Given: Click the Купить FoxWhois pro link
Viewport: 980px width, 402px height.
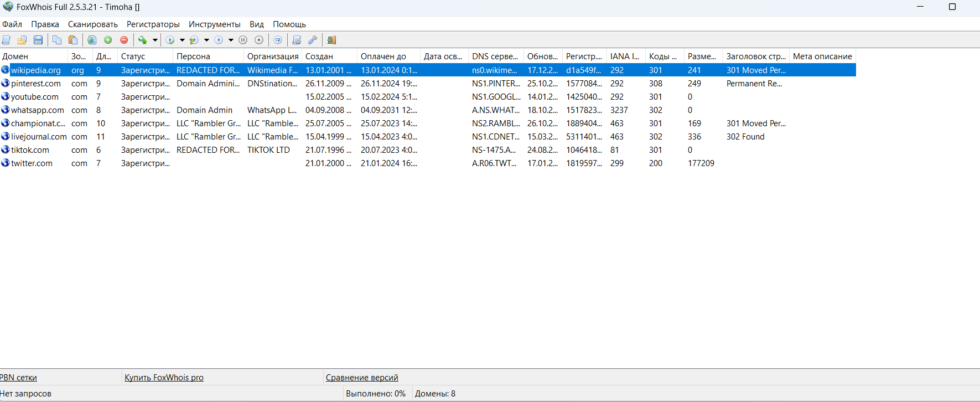Looking at the screenshot, I should point(164,378).
